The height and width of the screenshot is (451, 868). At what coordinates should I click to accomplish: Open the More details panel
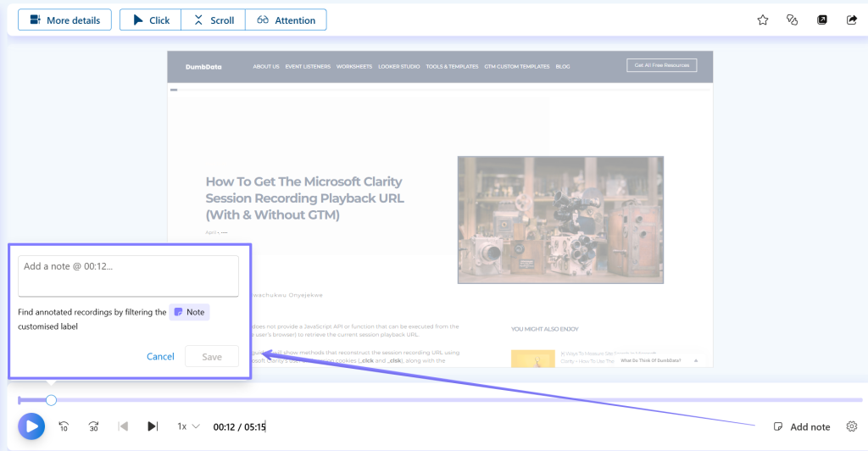pos(64,20)
